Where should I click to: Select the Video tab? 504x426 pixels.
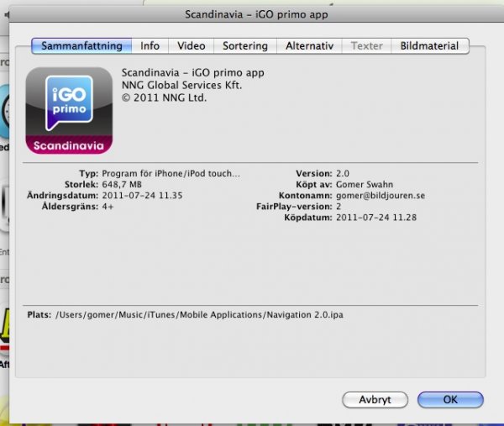(x=191, y=46)
